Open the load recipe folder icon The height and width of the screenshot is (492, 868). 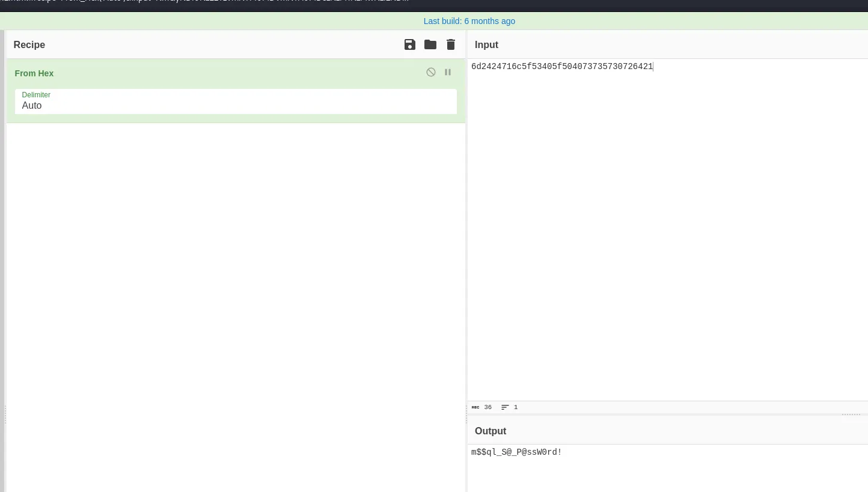click(430, 44)
